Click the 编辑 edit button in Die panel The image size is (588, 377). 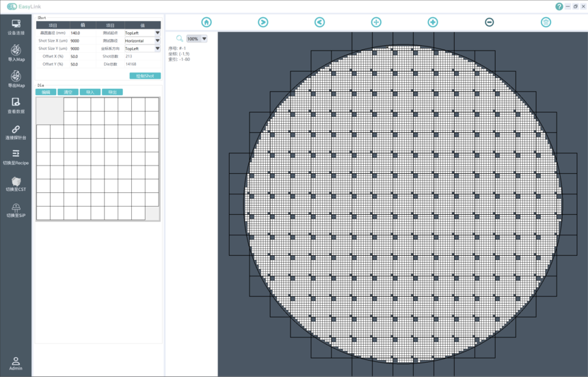click(46, 92)
